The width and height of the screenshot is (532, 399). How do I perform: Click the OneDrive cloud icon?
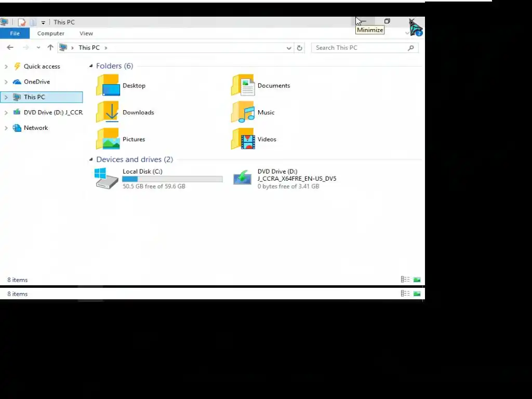(17, 82)
